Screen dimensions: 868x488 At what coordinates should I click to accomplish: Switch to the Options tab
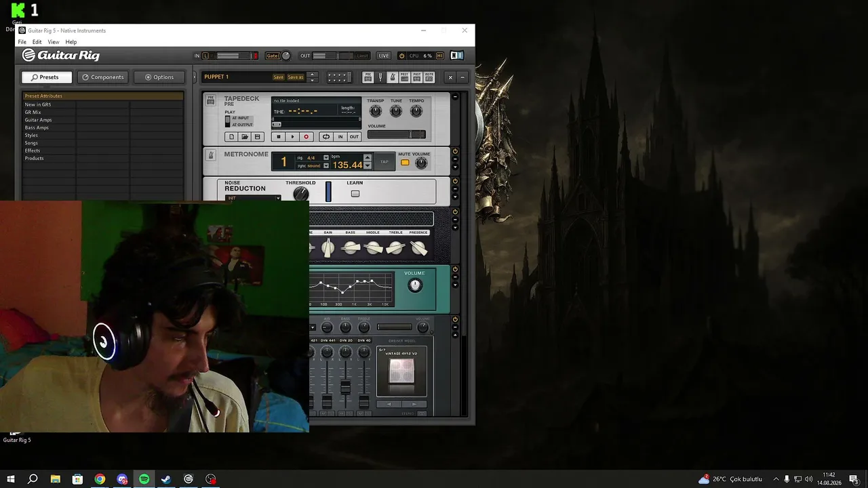159,77
